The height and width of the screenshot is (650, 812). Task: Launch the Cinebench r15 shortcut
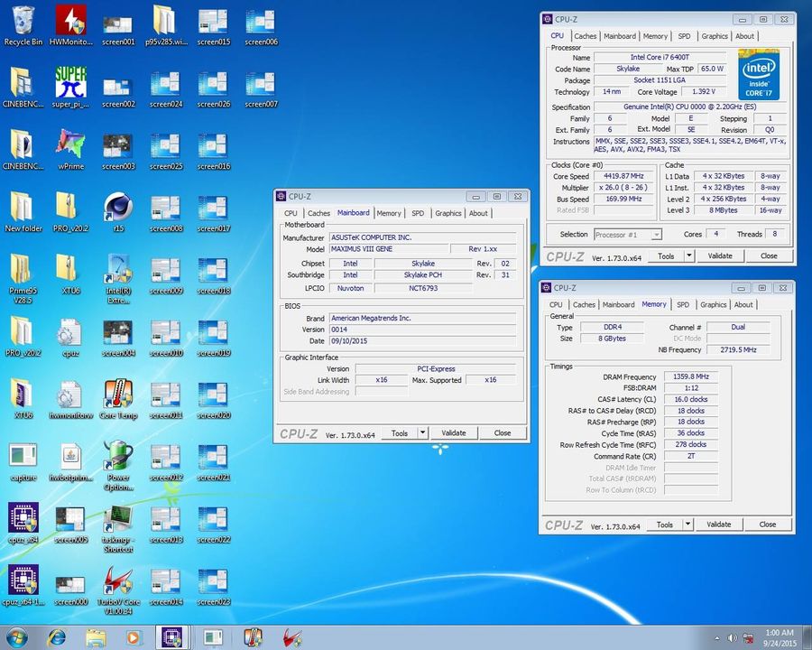[x=118, y=208]
